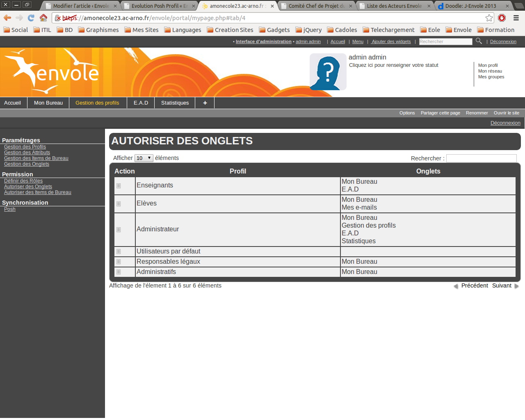This screenshot has height=420, width=525.
Task: Bookmark this page with the star icon
Action: pos(489,18)
